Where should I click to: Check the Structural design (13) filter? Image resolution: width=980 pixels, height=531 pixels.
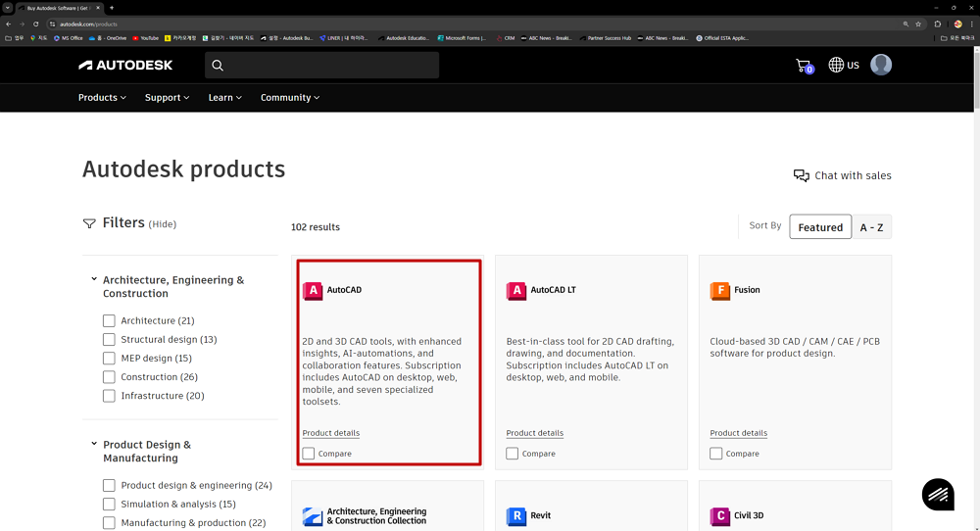point(109,339)
